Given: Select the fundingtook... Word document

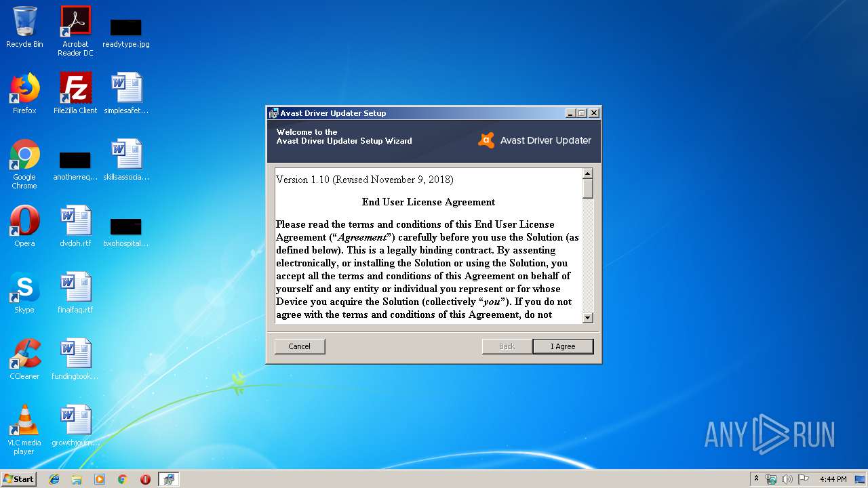Looking at the screenshot, I should tap(75, 359).
